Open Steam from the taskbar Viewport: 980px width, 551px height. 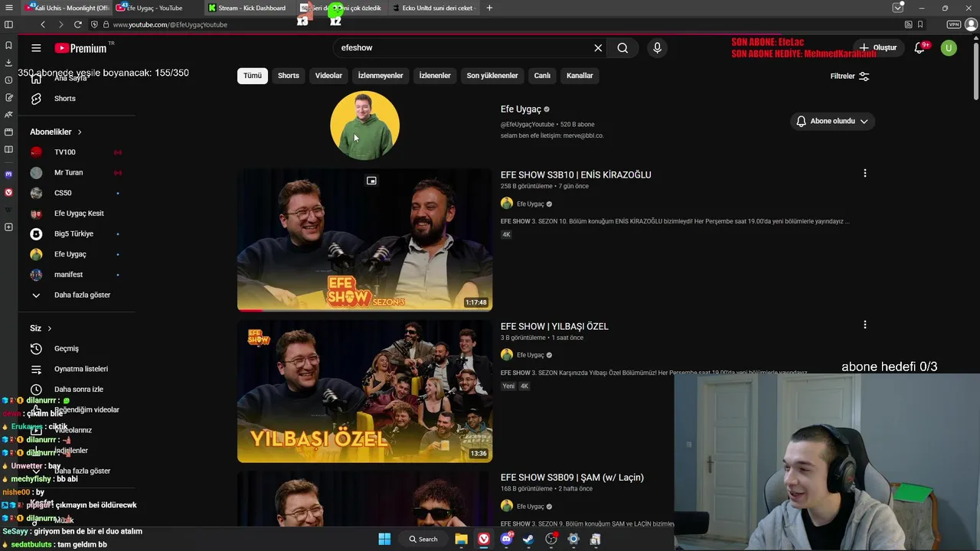click(x=528, y=539)
